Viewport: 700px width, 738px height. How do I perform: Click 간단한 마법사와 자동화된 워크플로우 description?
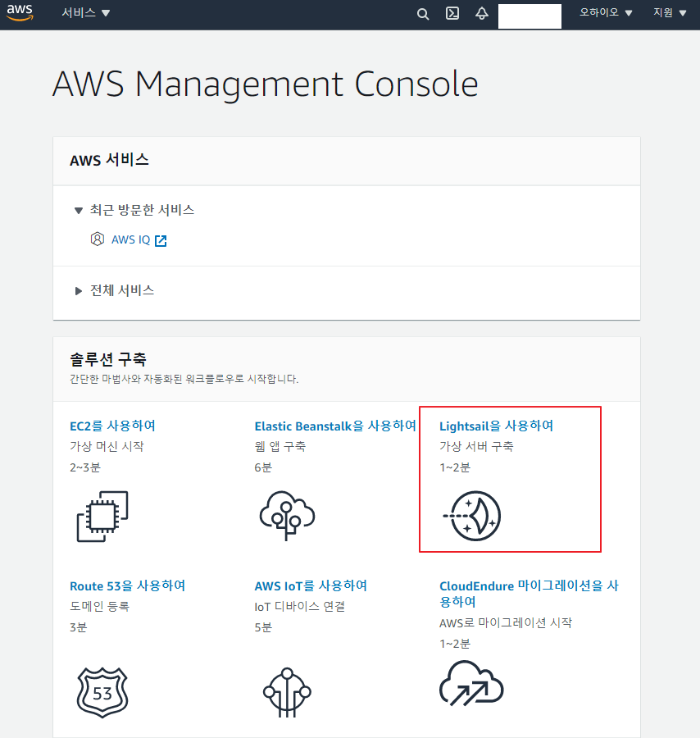tap(184, 379)
